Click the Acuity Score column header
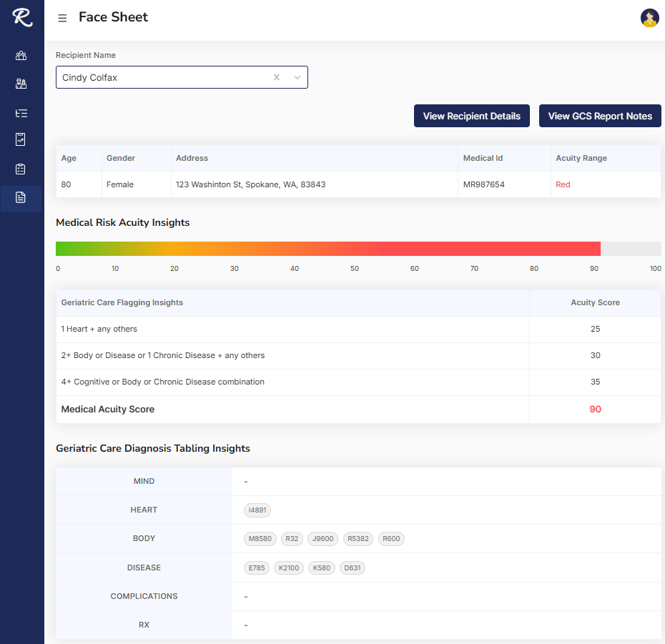Screen dimensions: 665x644 pos(595,302)
